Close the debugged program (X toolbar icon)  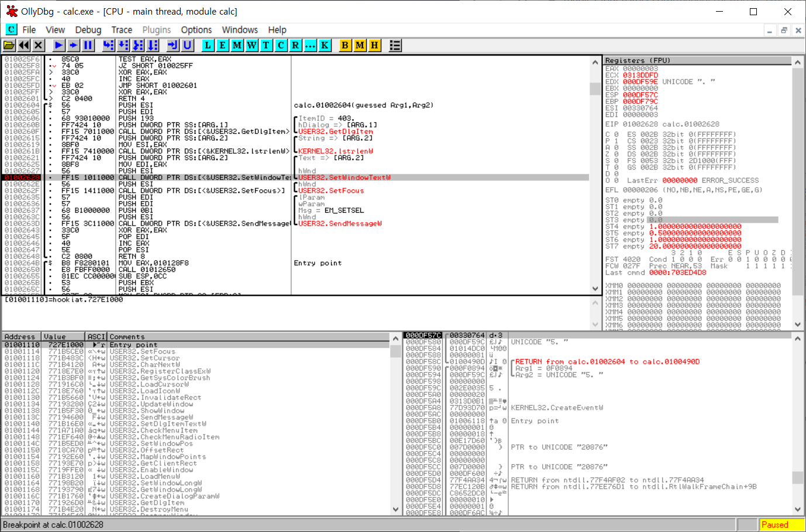coord(38,45)
